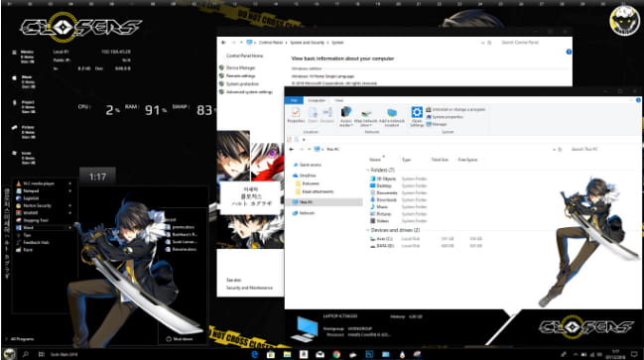Collapse the Devices and drives (2) group

(x=367, y=230)
